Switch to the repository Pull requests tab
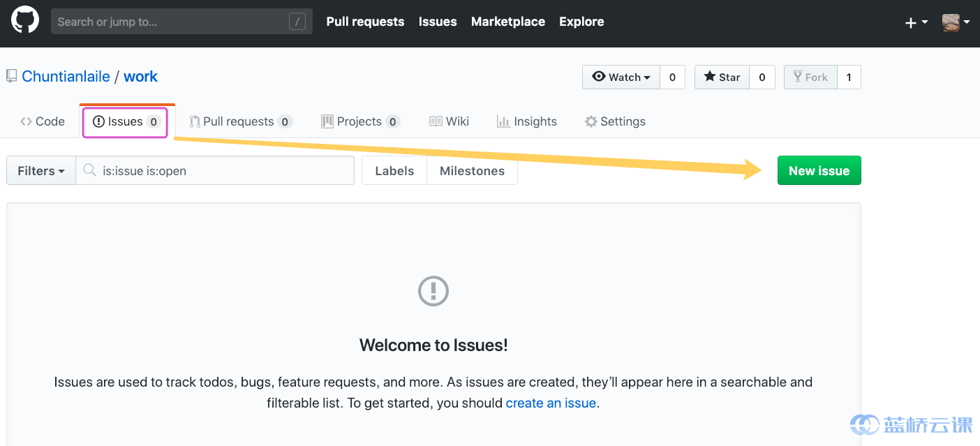 241,121
